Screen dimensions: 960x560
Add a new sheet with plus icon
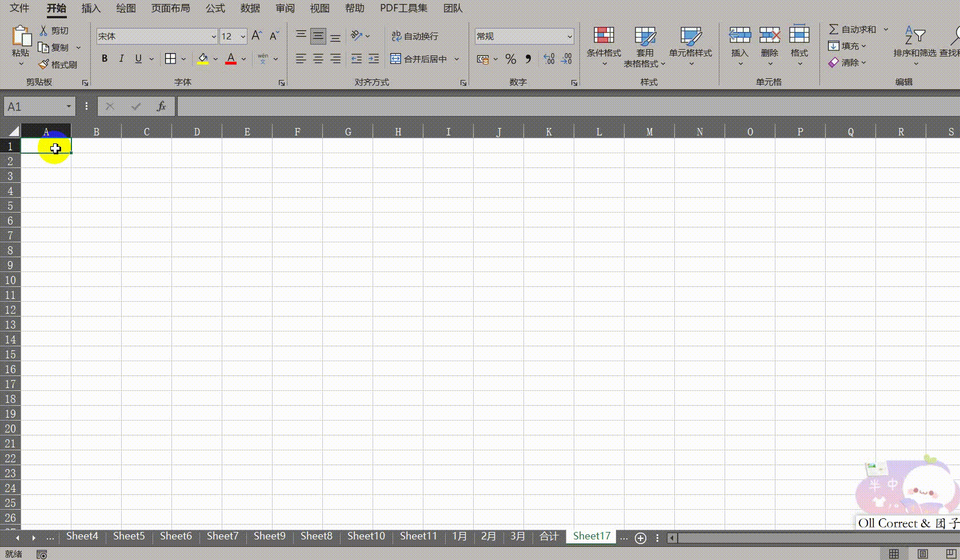coord(641,538)
